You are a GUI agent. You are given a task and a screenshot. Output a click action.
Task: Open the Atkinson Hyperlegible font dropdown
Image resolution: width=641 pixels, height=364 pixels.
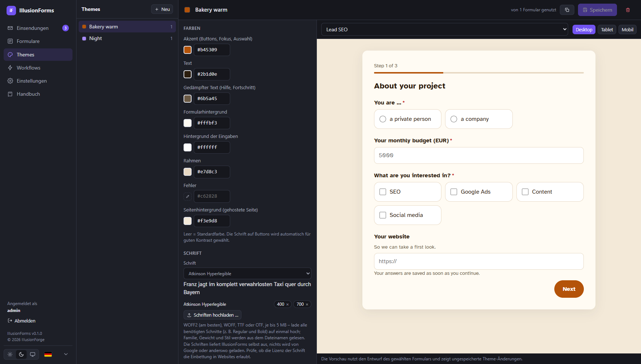[247, 273]
